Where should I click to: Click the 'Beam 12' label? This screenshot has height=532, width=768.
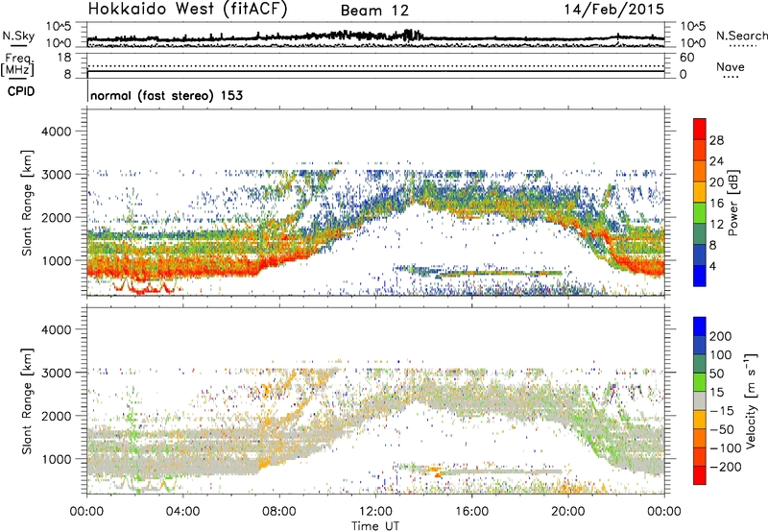[374, 11]
